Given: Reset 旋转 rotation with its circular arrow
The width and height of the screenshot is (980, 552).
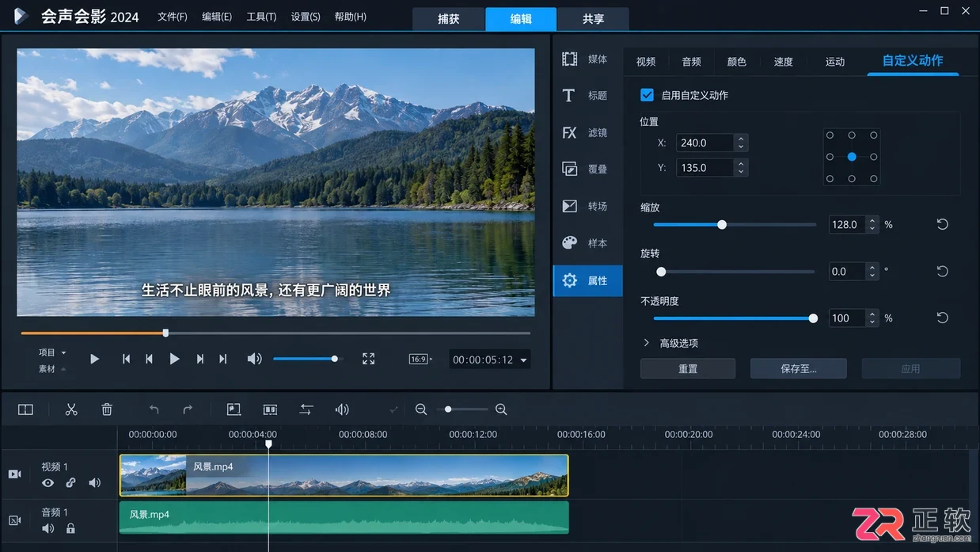Looking at the screenshot, I should pos(942,271).
